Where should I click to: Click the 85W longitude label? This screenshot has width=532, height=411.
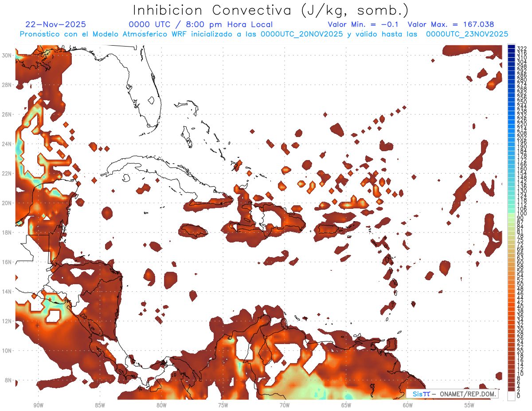pos(100,406)
